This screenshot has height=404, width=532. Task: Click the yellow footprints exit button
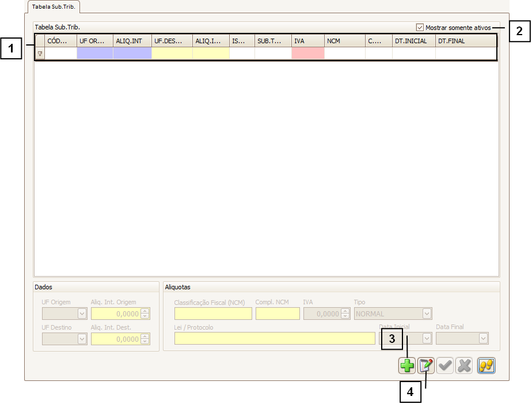pyautogui.click(x=487, y=366)
